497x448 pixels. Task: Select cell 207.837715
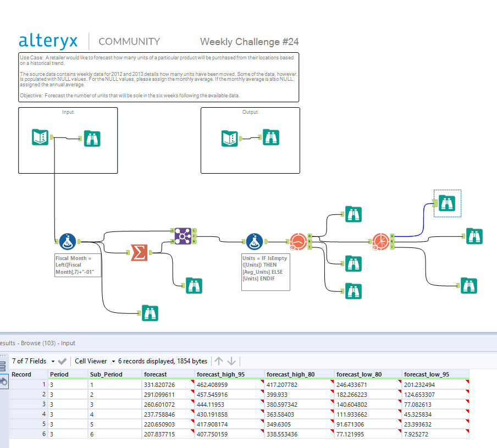[x=168, y=434]
